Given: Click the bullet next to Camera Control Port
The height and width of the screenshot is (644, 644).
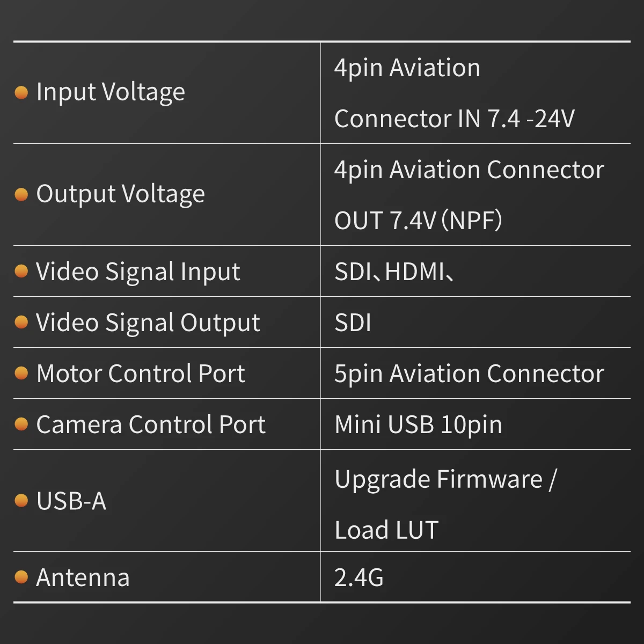Looking at the screenshot, I should [x=21, y=425].
